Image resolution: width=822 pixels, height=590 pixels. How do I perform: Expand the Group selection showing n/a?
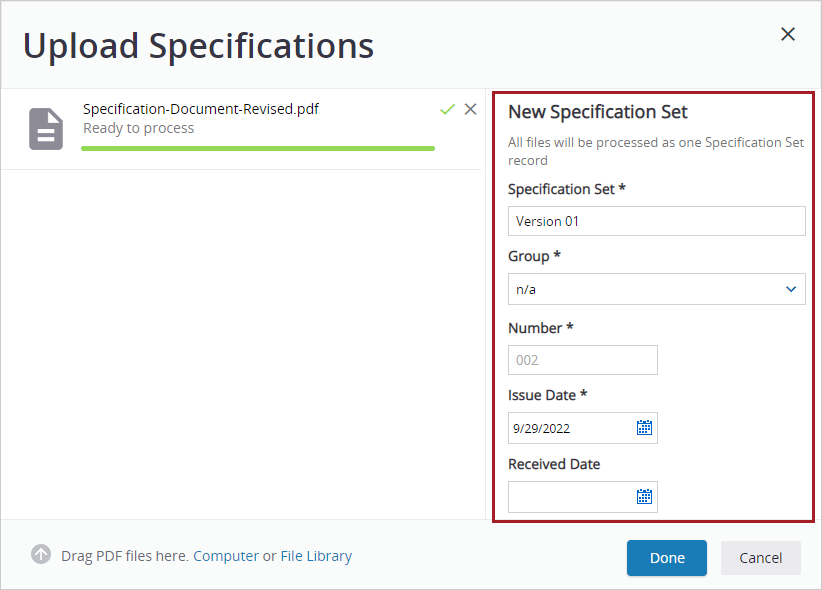pos(656,289)
